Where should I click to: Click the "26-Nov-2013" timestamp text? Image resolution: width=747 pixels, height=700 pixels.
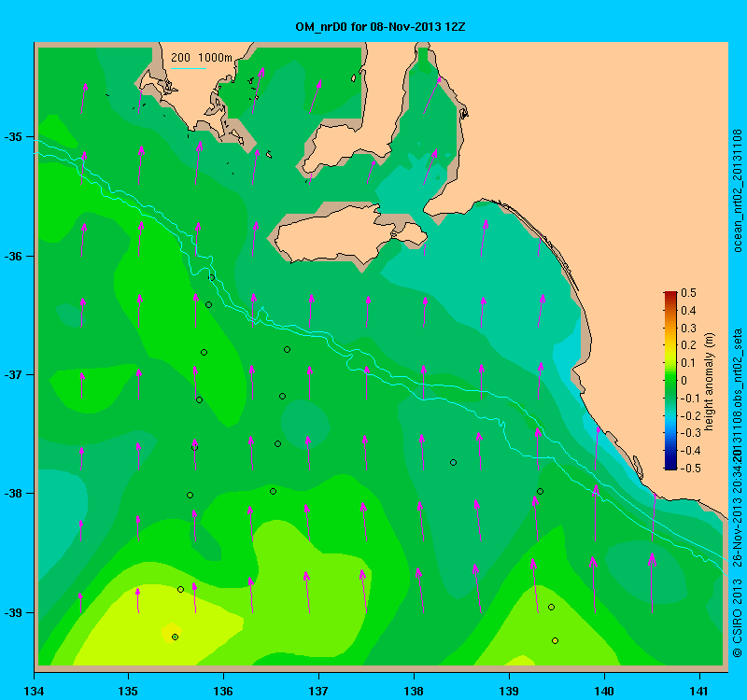pyautogui.click(x=738, y=532)
